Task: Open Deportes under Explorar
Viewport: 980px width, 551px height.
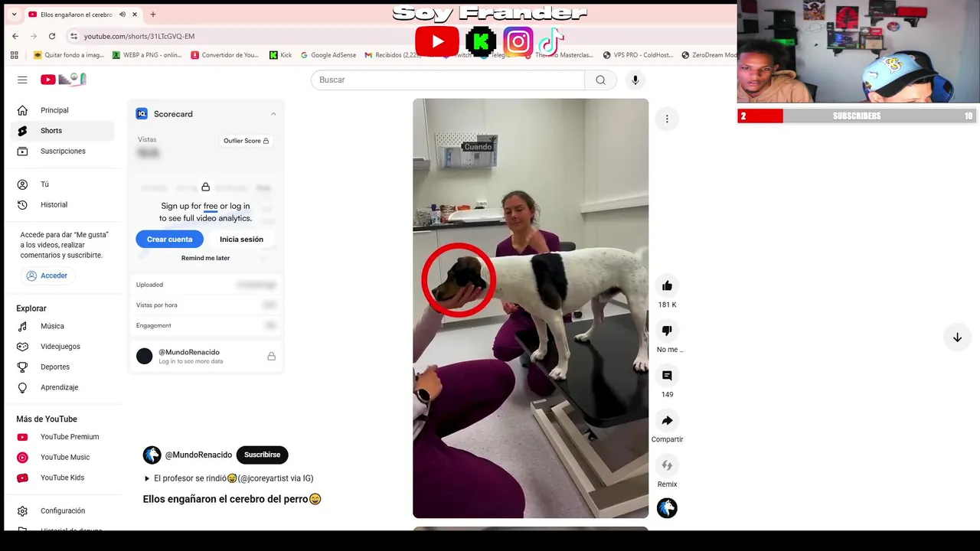Action: point(64,367)
